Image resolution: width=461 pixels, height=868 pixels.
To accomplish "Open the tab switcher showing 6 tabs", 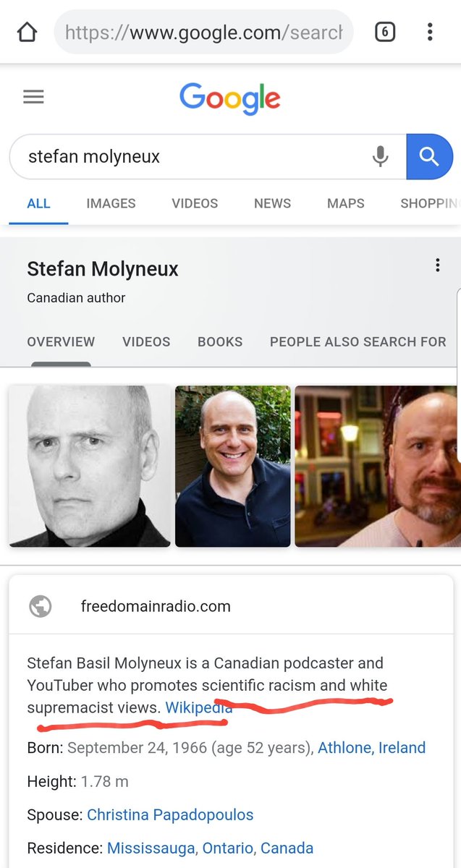I will (384, 32).
